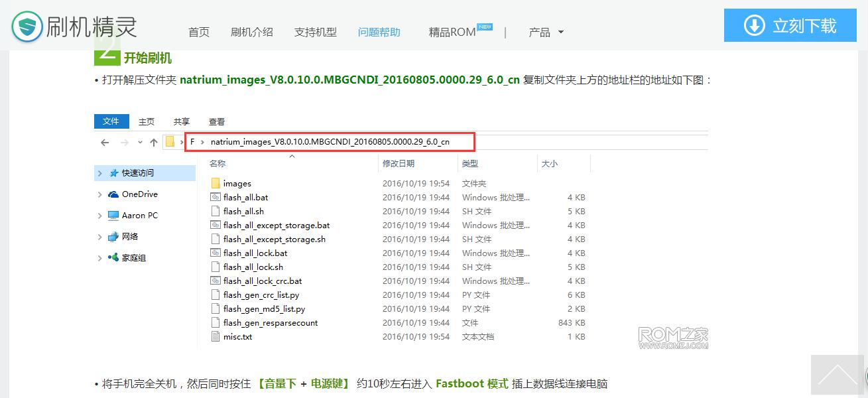
Task: Click the images folder icon
Action: pyautogui.click(x=215, y=183)
